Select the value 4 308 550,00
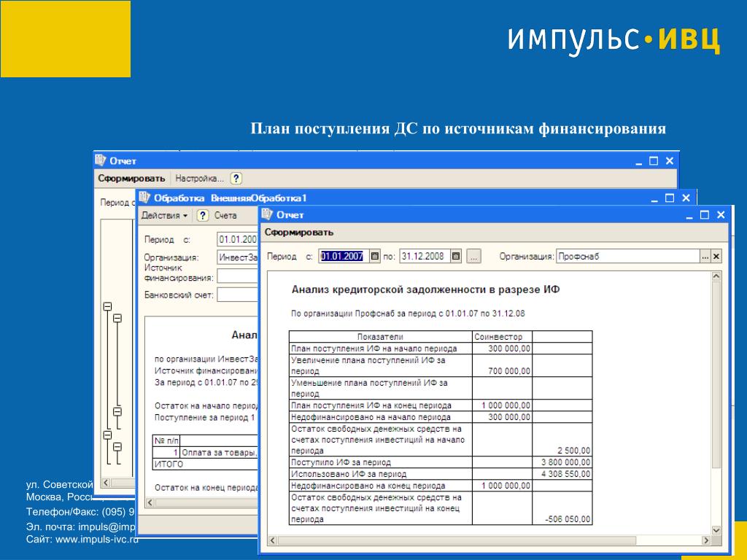The image size is (747, 560). point(562,474)
